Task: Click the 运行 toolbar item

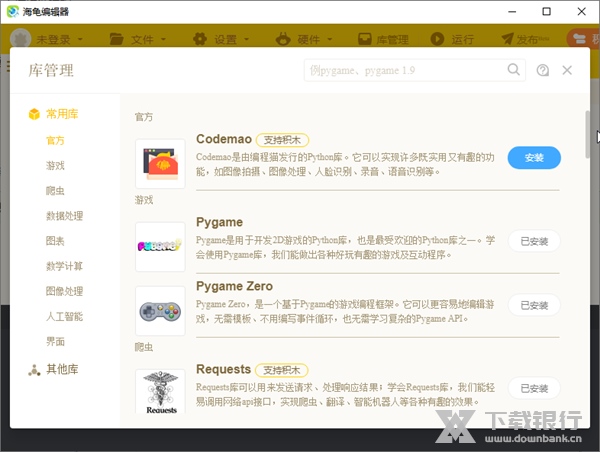Action: [462, 39]
